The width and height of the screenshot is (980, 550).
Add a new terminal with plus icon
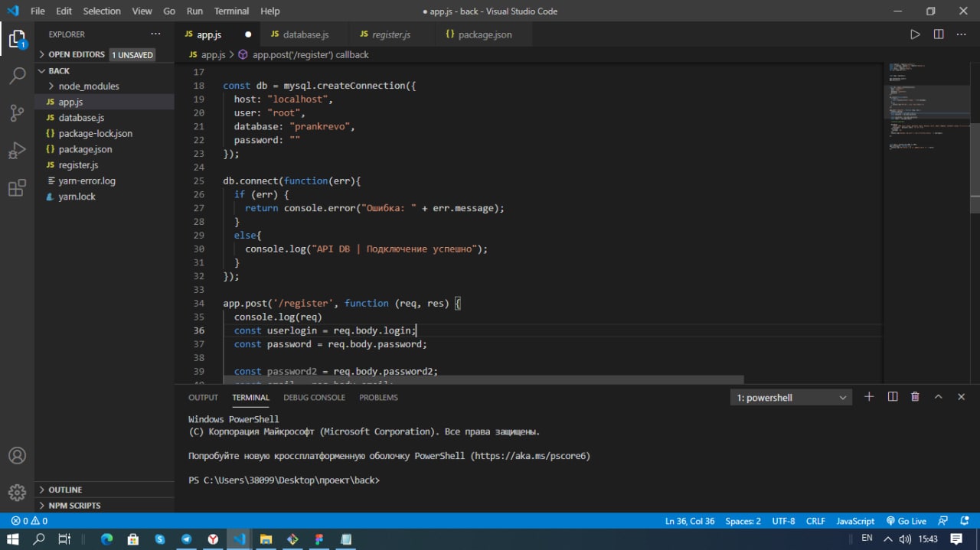point(869,397)
